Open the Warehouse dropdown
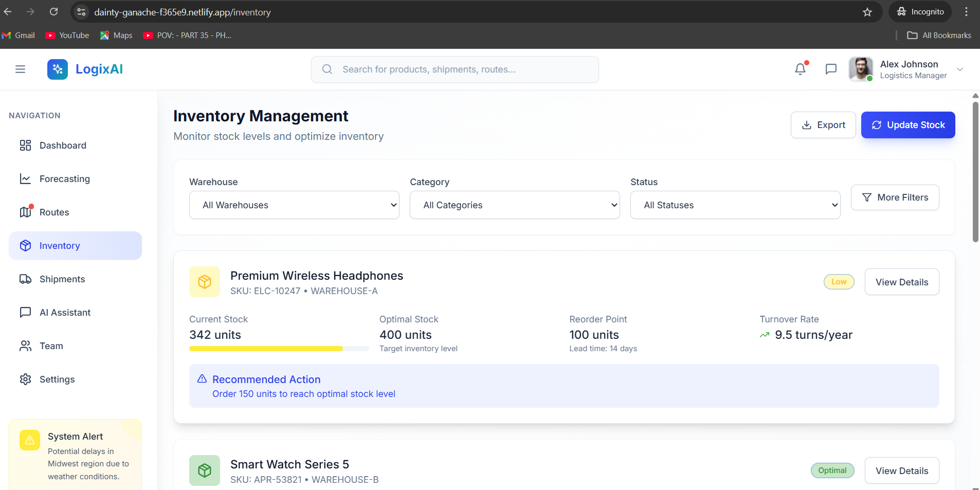This screenshot has height=490, width=980. (294, 205)
